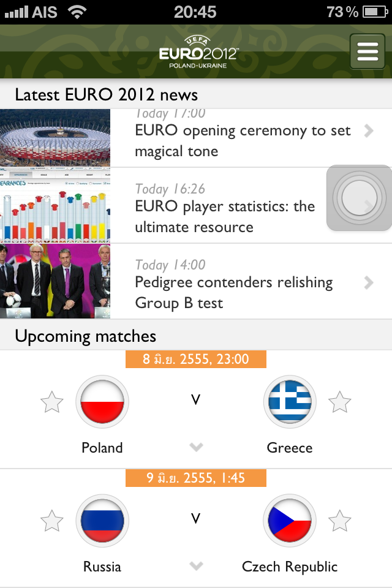Favorite Greece with the star
The image size is (392, 588).
coord(340,402)
